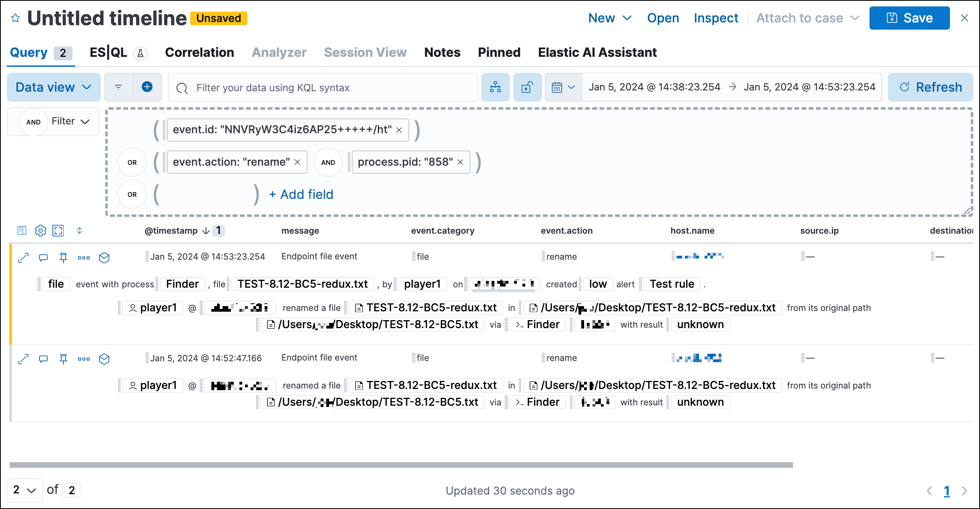Switch to the Correlation tab
The width and height of the screenshot is (980, 509).
tap(199, 52)
